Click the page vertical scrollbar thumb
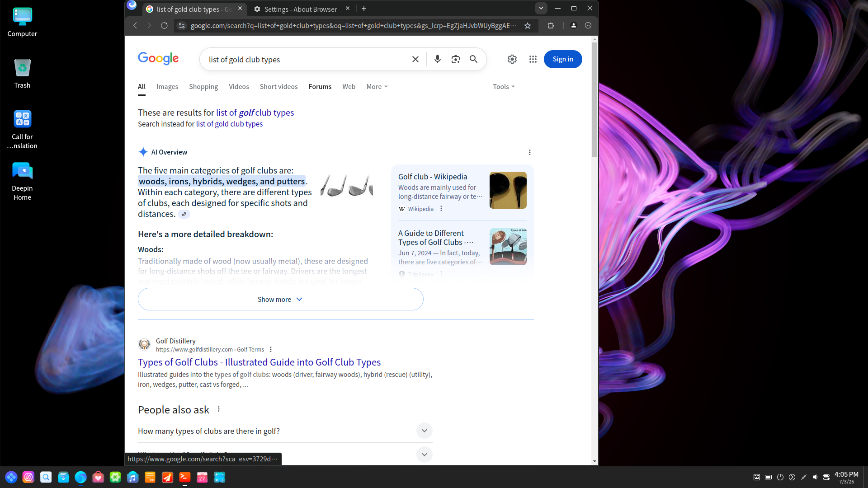The height and width of the screenshot is (488, 868). (594, 99)
